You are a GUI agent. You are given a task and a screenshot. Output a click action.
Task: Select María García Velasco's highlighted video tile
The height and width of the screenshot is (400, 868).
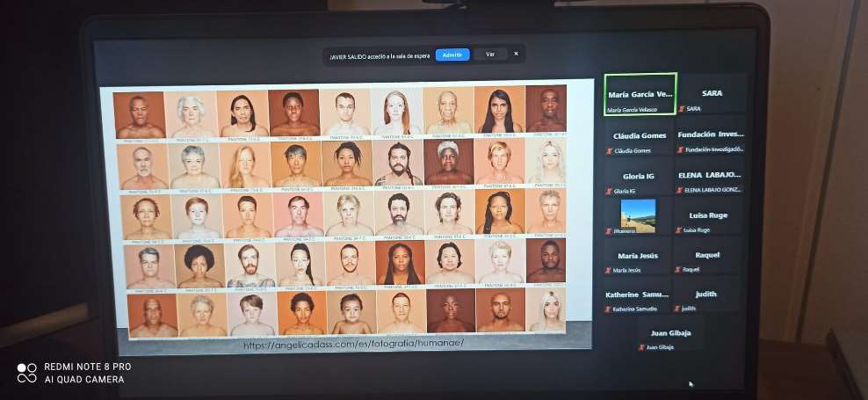pos(640,94)
